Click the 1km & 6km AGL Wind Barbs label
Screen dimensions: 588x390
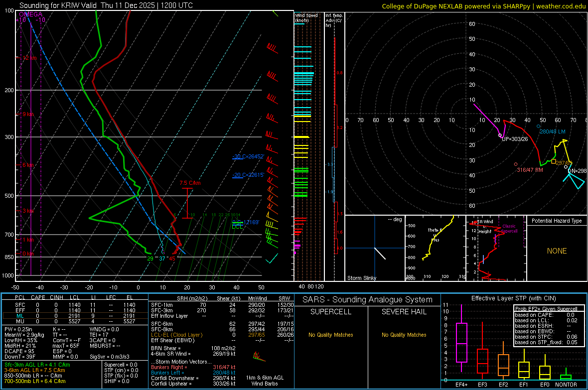(x=265, y=381)
